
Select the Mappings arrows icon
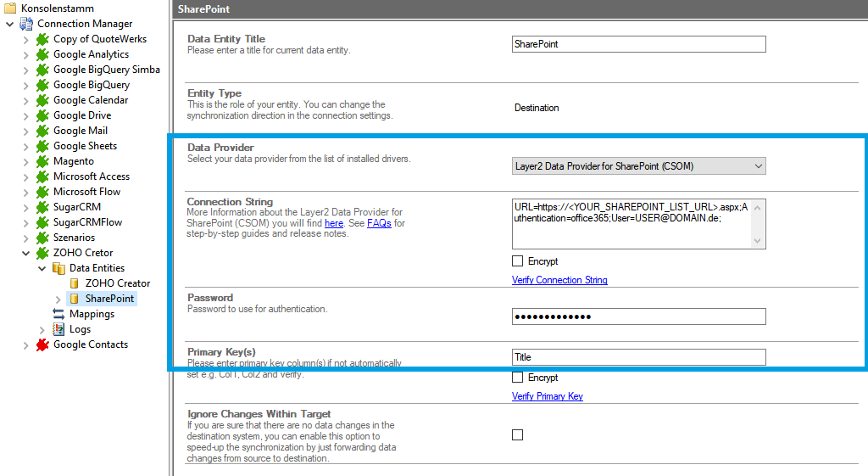58,314
